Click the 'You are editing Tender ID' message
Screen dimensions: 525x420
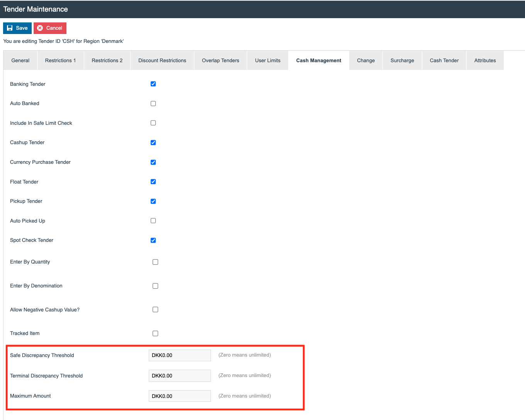point(63,41)
